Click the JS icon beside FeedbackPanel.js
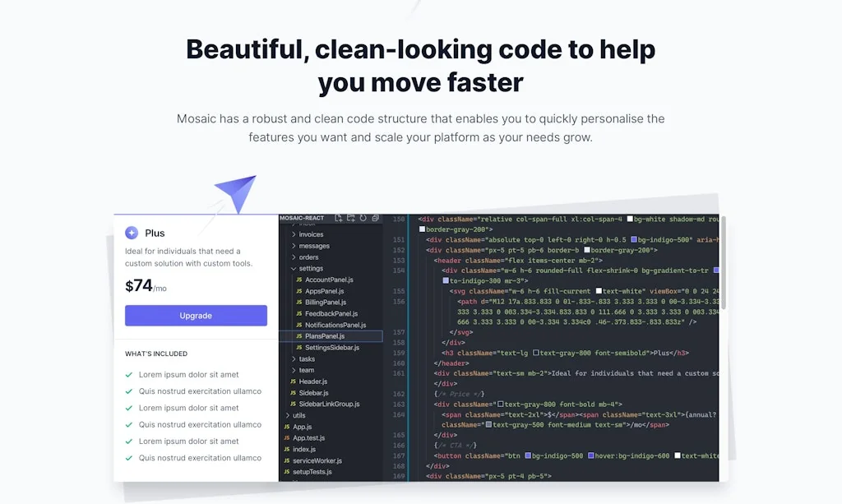The width and height of the screenshot is (842, 504). [x=299, y=313]
